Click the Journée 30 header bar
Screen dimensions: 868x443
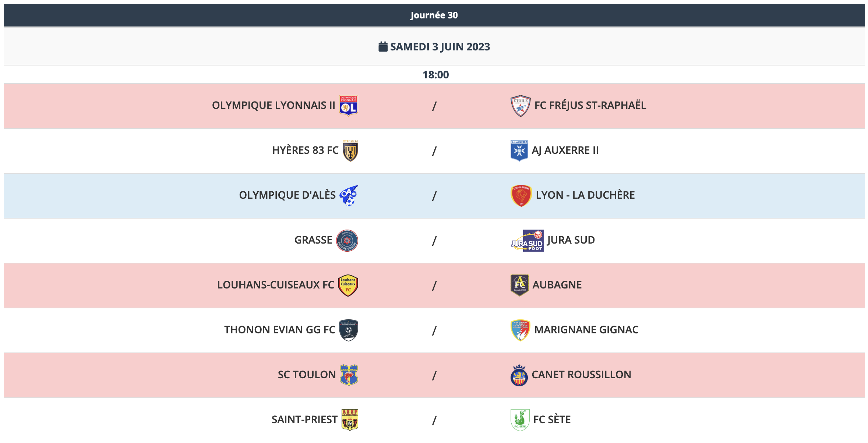tap(434, 15)
